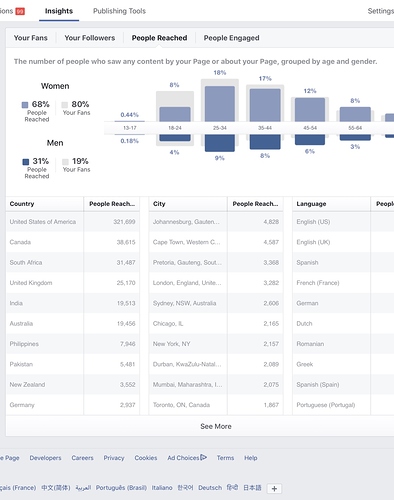The width and height of the screenshot is (394, 500).
Task: Switch to the People Engaged tab
Action: [231, 38]
